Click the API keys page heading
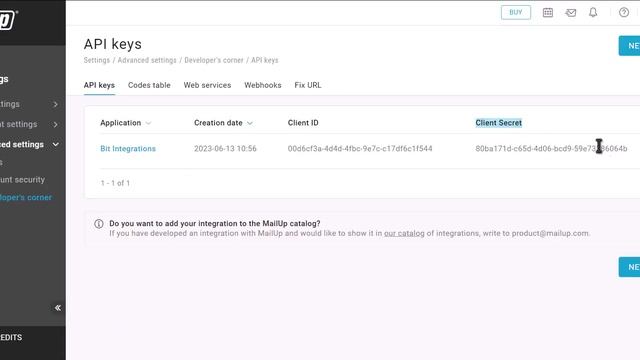The height and width of the screenshot is (360, 640). tap(113, 44)
